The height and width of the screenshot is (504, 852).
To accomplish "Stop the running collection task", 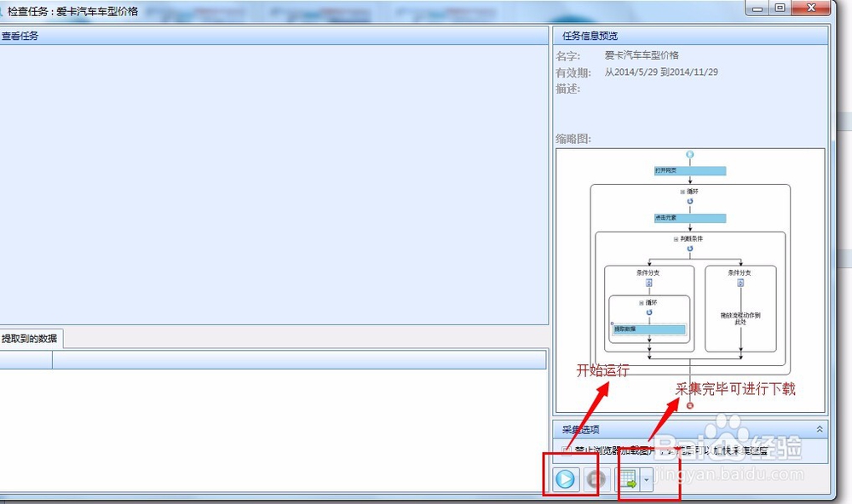I will (596, 479).
